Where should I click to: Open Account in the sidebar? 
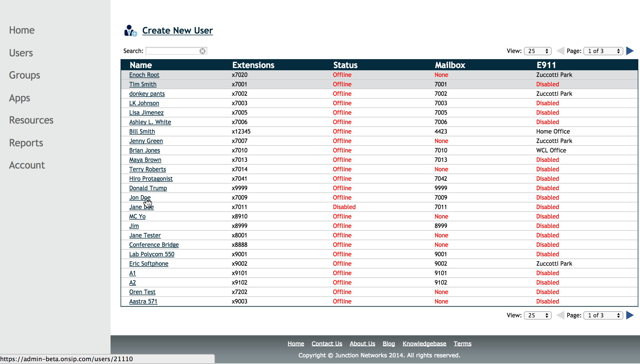27,165
